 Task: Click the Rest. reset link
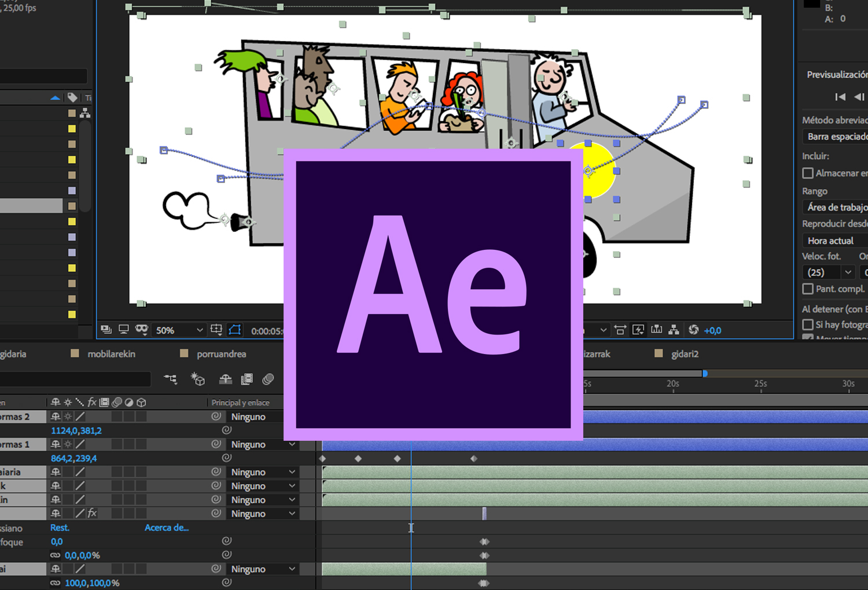pyautogui.click(x=60, y=528)
